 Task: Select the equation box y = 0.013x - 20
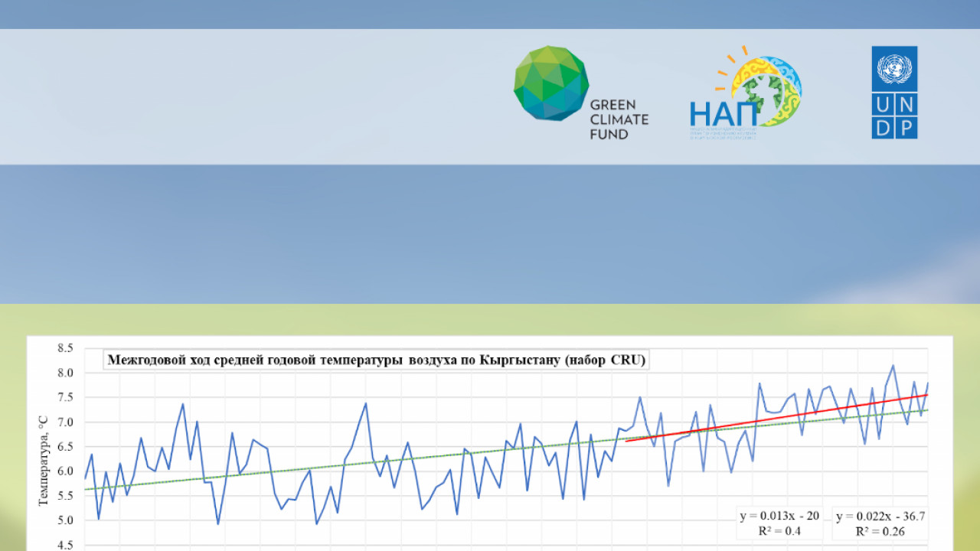click(779, 523)
